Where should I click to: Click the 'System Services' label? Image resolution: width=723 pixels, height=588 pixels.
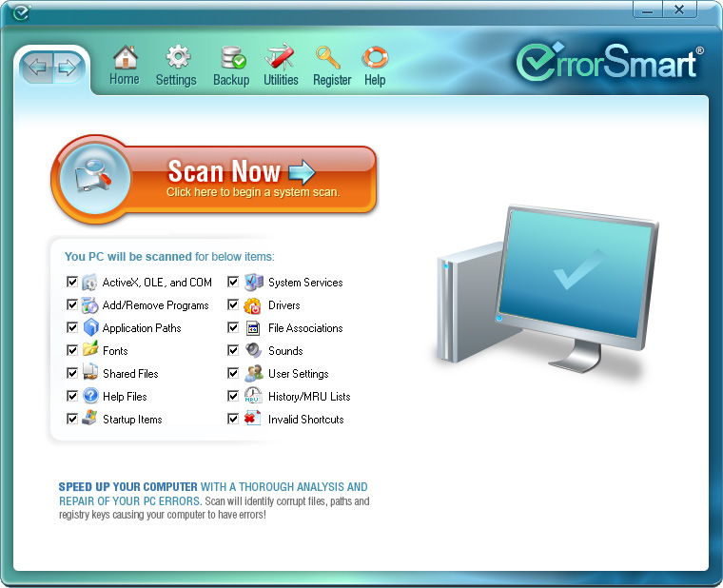[x=305, y=283]
